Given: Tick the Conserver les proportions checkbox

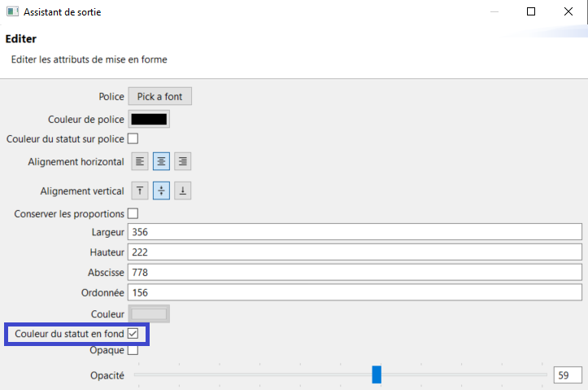Looking at the screenshot, I should coord(133,214).
